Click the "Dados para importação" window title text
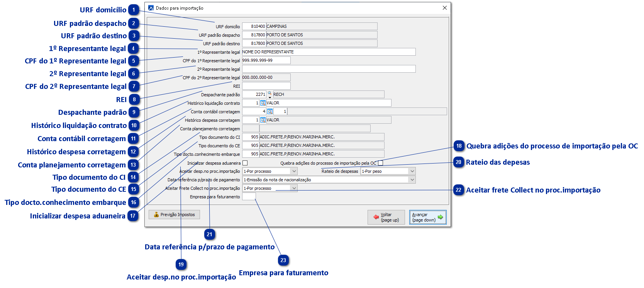This screenshot has height=288, width=644. tap(180, 8)
